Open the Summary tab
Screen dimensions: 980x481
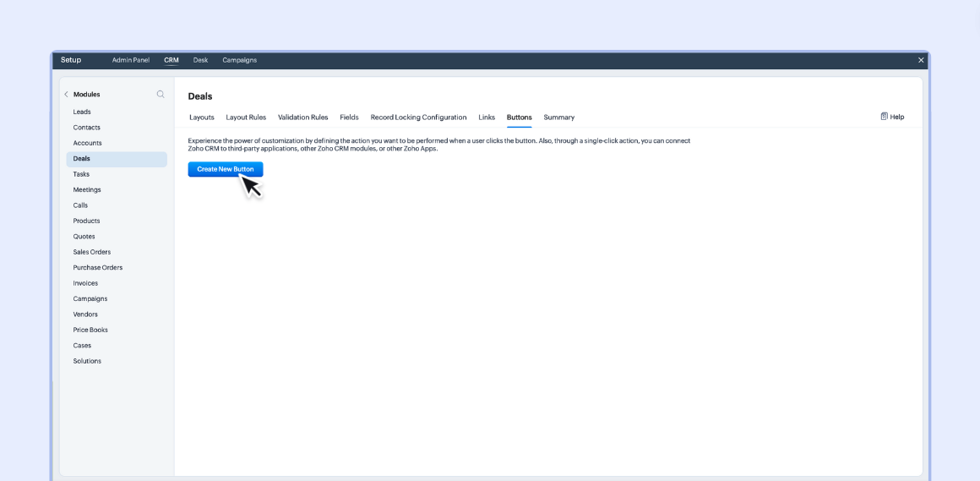pyautogui.click(x=558, y=117)
